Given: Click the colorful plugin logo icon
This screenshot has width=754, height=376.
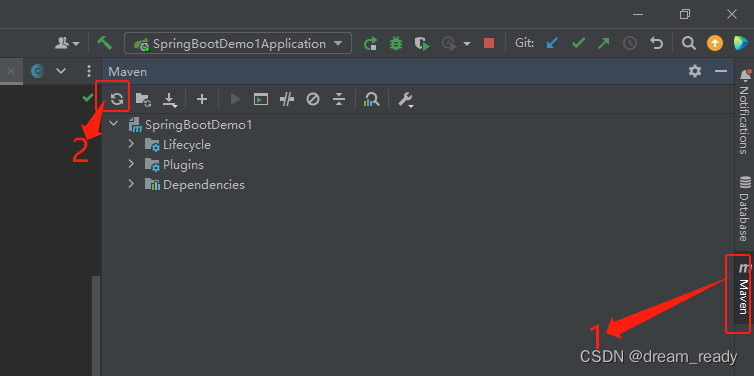Looking at the screenshot, I should click(x=741, y=43).
